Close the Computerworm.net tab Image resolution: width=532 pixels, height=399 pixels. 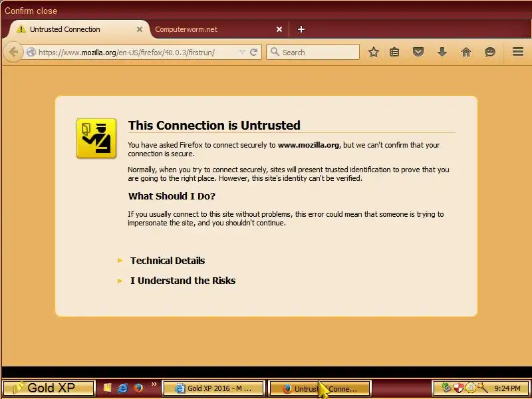point(279,29)
